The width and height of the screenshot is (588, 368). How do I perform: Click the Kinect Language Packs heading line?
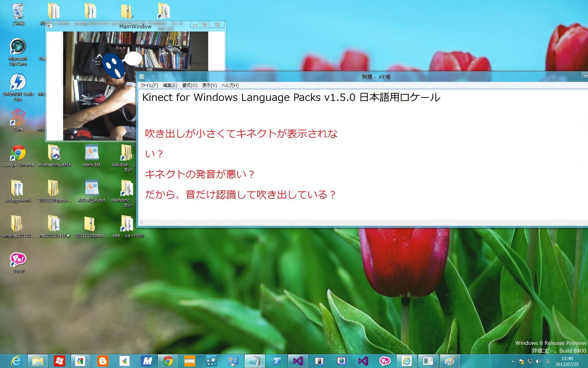click(291, 97)
